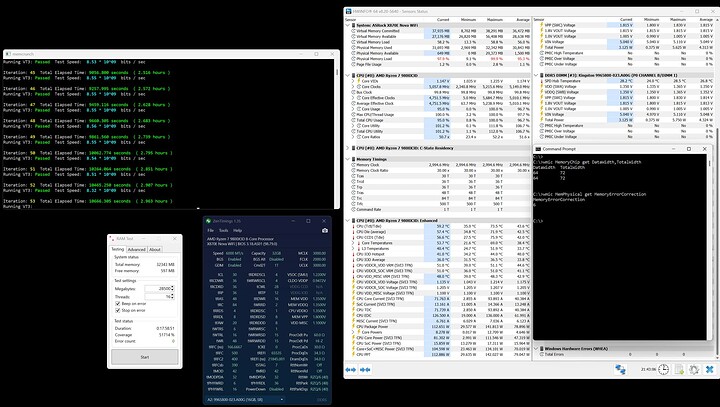Switch to RAM Test Advanced tab
The height and width of the screenshot is (407, 720).
[136, 249]
